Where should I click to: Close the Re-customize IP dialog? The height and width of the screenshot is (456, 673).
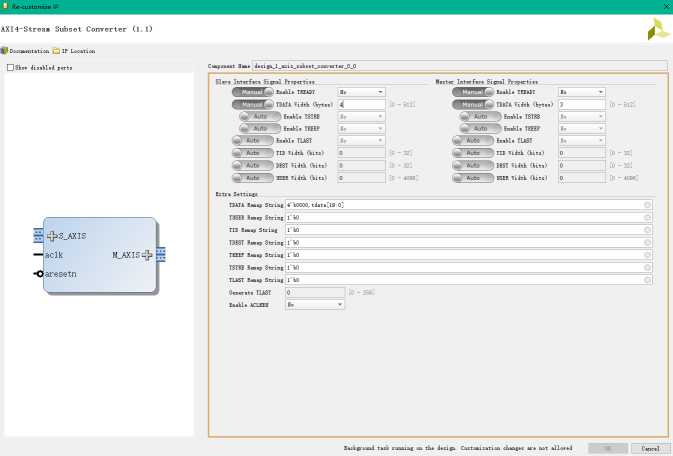(x=667, y=7)
